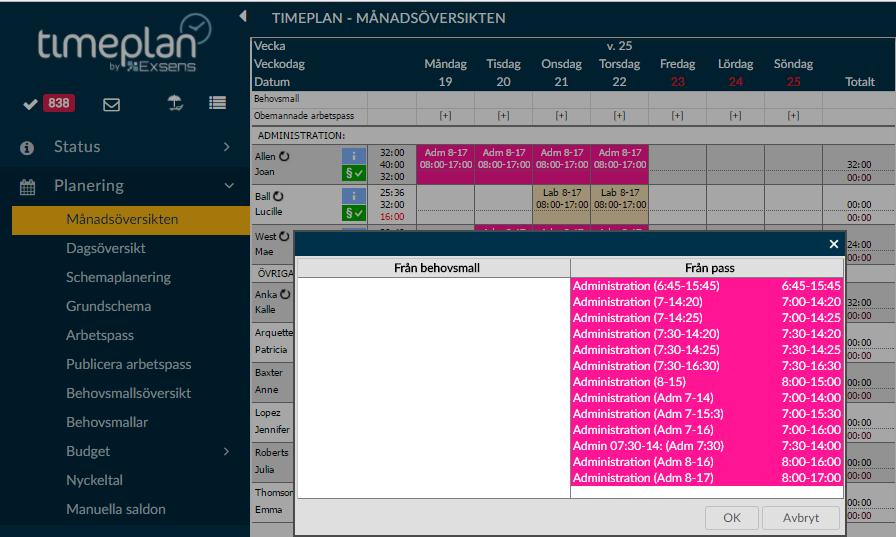The image size is (896, 537).
Task: Open Ball Lucille's Torsdag Lab 8-17 shift
Action: click(619, 205)
